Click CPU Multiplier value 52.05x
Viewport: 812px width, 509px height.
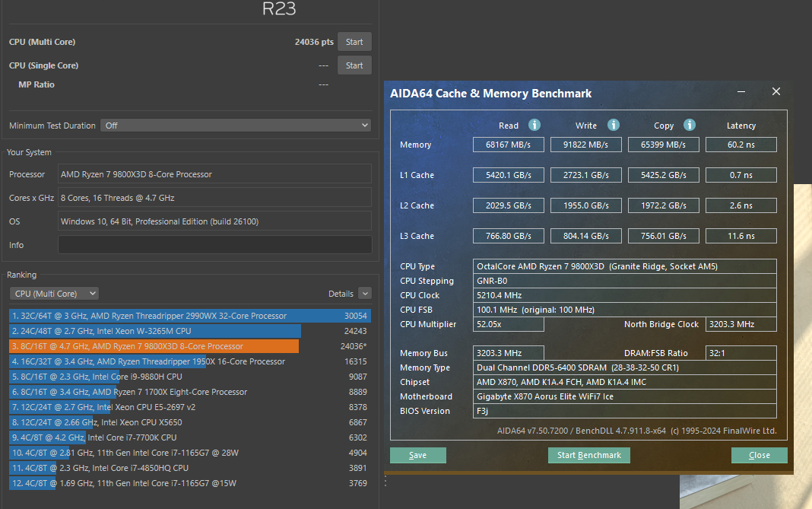(508, 324)
